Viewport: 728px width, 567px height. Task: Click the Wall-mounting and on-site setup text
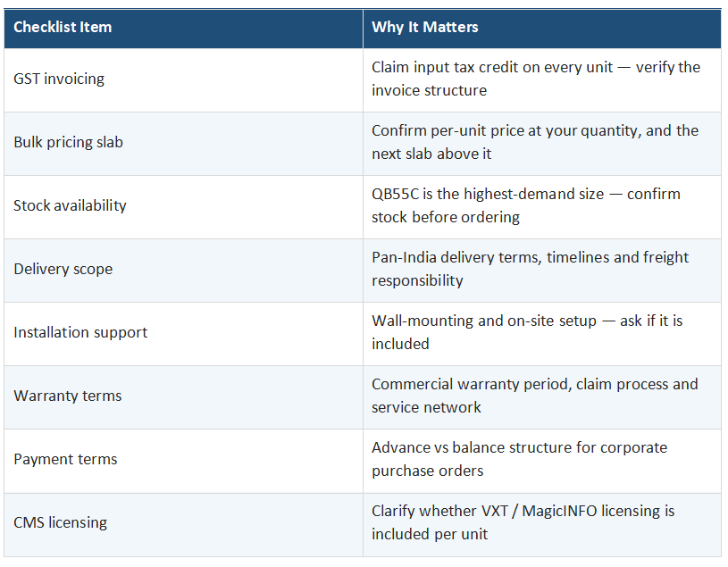(x=527, y=332)
